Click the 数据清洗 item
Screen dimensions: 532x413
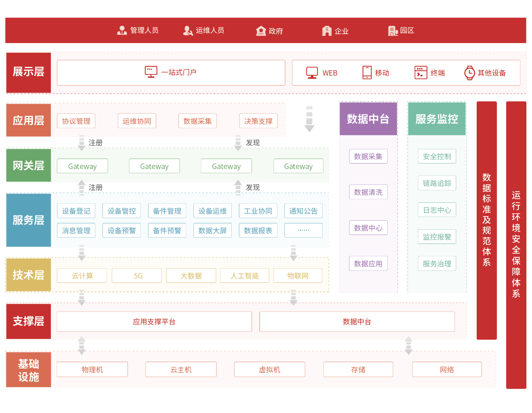[368, 192]
